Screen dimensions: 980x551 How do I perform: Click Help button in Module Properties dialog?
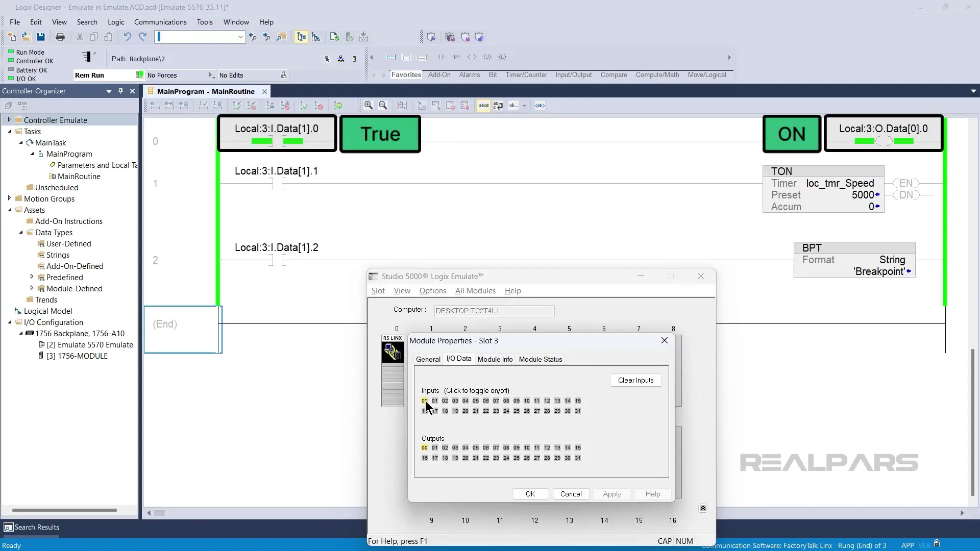pos(653,494)
